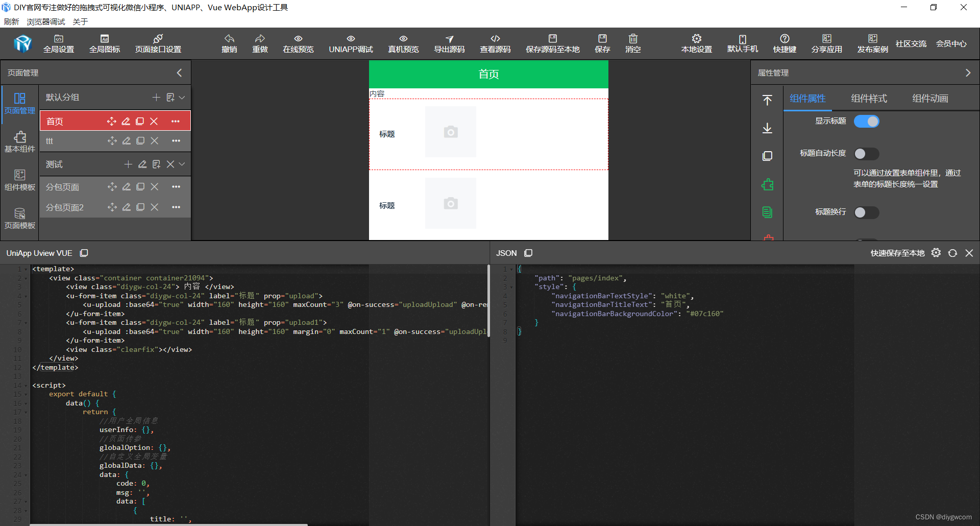This screenshot has width=980, height=526.
Task: Click the 保存源码至本地 button
Action: [552, 43]
